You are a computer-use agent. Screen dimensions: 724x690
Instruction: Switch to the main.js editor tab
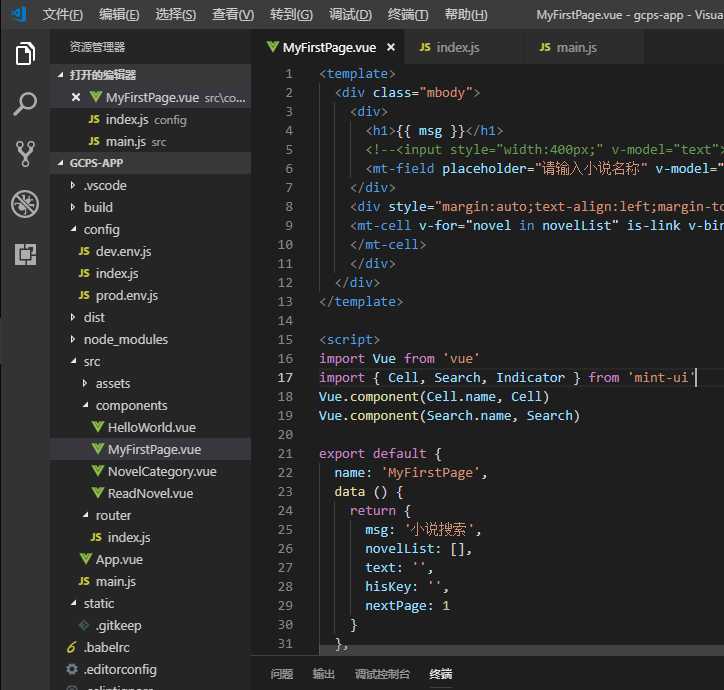point(584,47)
